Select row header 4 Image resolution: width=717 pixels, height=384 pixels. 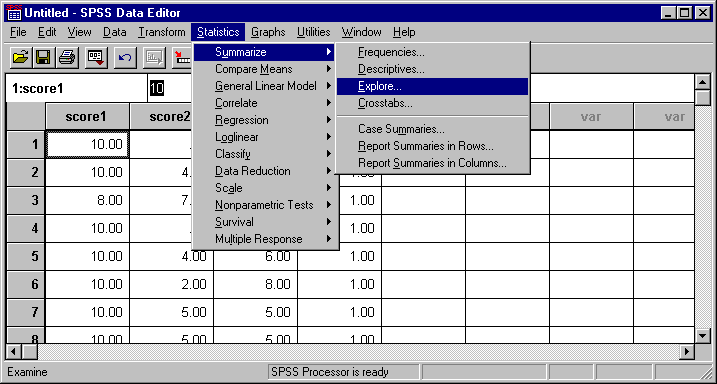pos(26,228)
